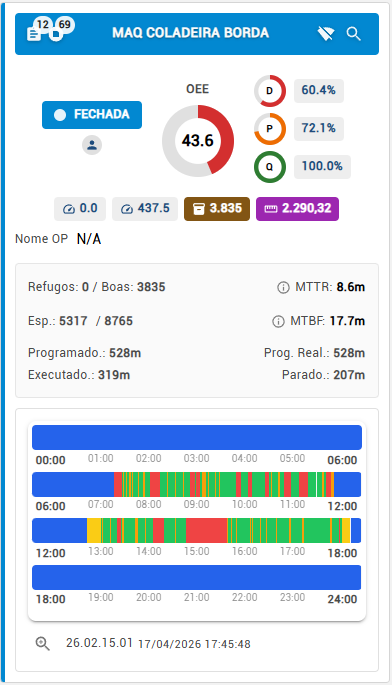Click the Programado 528m value
This screenshot has height=685, width=392.
(x=125, y=353)
